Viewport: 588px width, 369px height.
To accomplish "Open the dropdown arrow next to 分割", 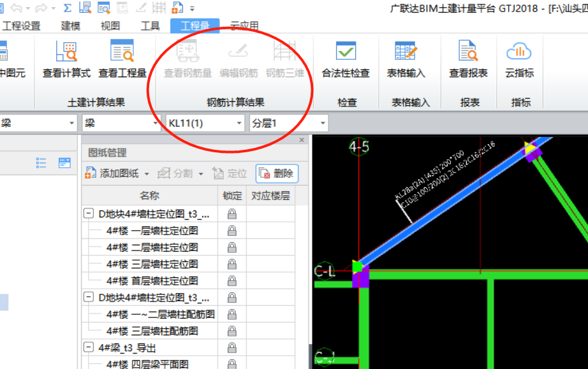I will pos(201,174).
